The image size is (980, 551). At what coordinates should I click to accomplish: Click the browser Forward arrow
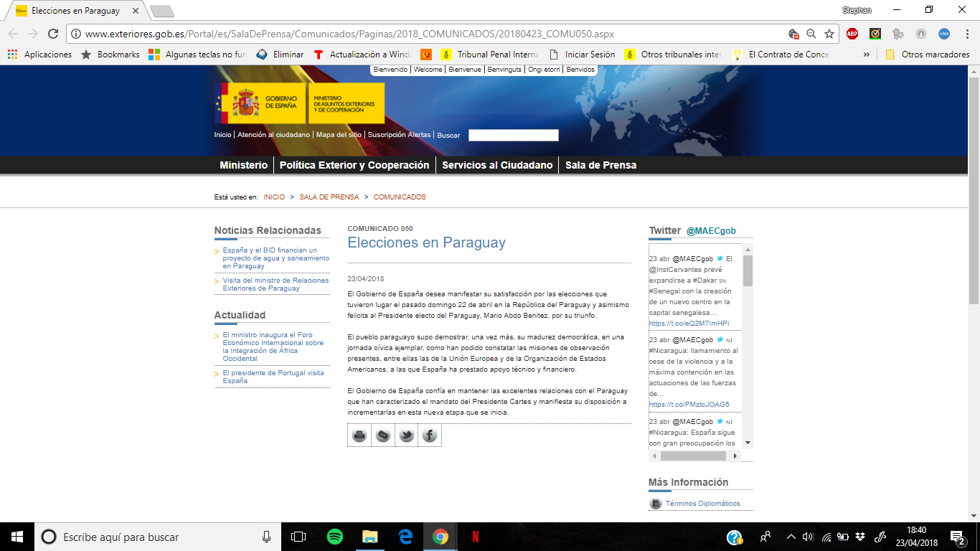(33, 34)
